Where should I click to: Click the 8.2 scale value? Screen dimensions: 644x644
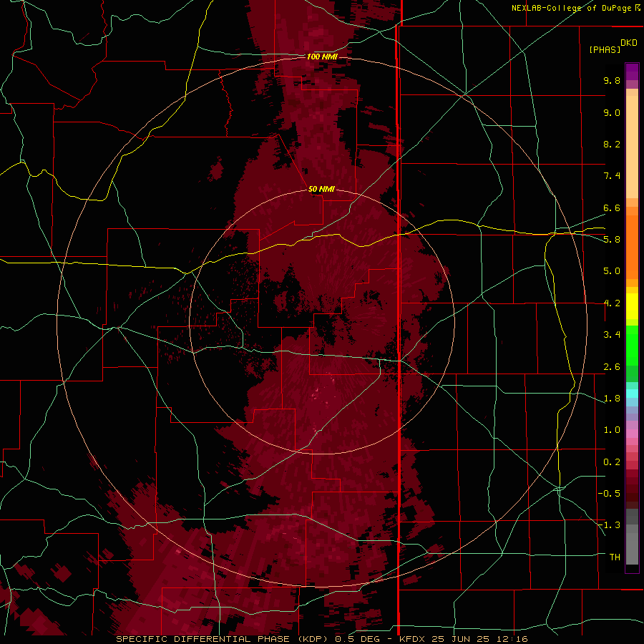point(612,144)
